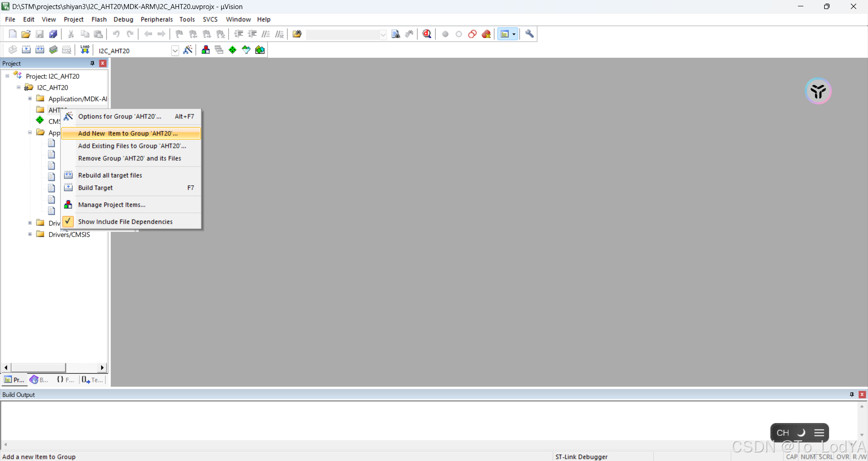Image resolution: width=868 pixels, height=461 pixels.
Task: Click the Redo arrow icon
Action: (x=130, y=34)
